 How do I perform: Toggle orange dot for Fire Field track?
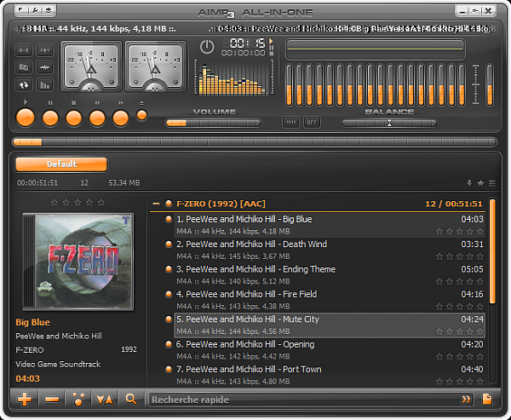(x=169, y=294)
